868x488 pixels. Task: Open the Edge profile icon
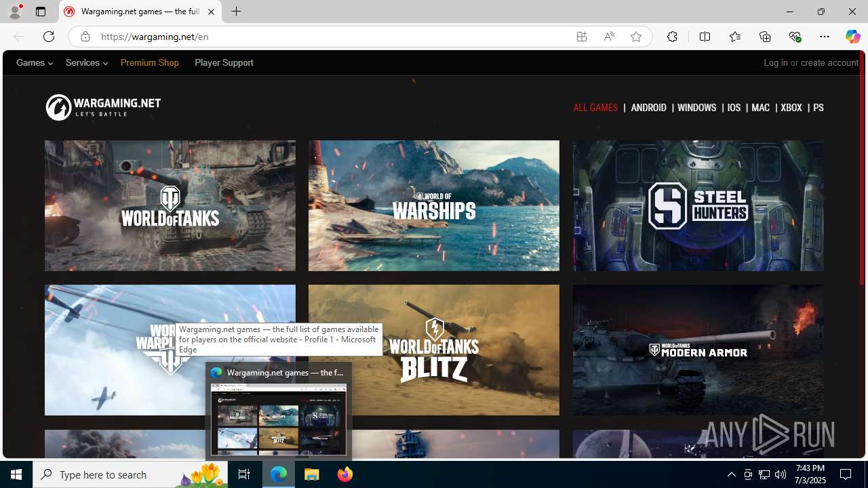(x=15, y=12)
